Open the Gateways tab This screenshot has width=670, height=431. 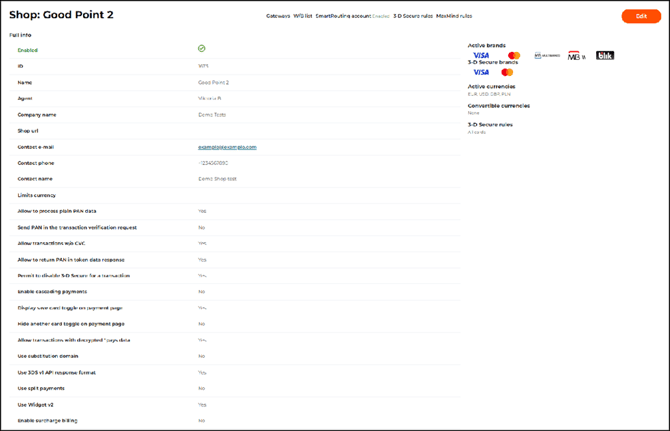pos(278,16)
